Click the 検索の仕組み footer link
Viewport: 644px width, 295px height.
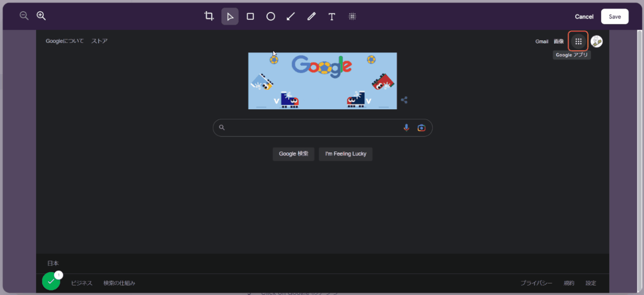pos(119,283)
